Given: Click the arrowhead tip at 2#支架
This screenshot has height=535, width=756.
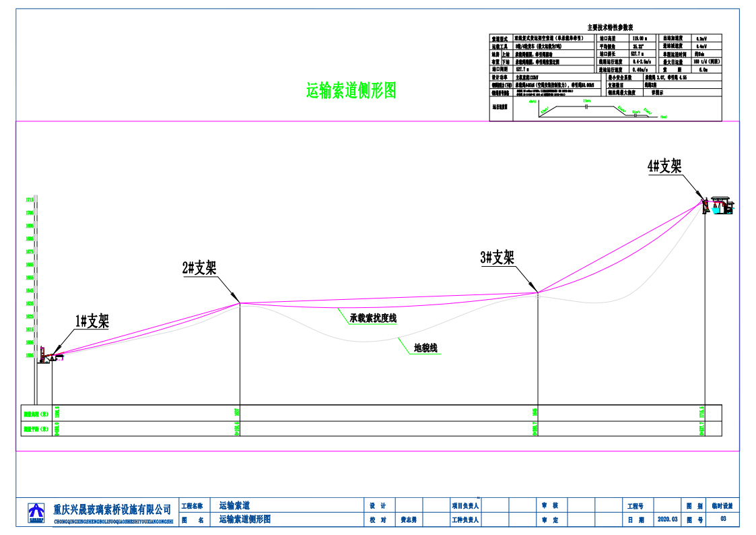Looking at the screenshot, I should [x=240, y=303].
